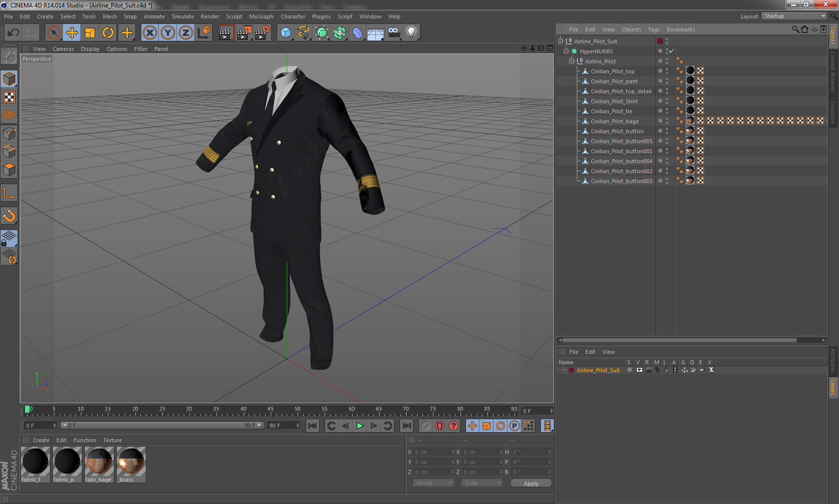Screen dimensions: 839x504
Task: Open Edit Render Settings
Action: coord(263,33)
